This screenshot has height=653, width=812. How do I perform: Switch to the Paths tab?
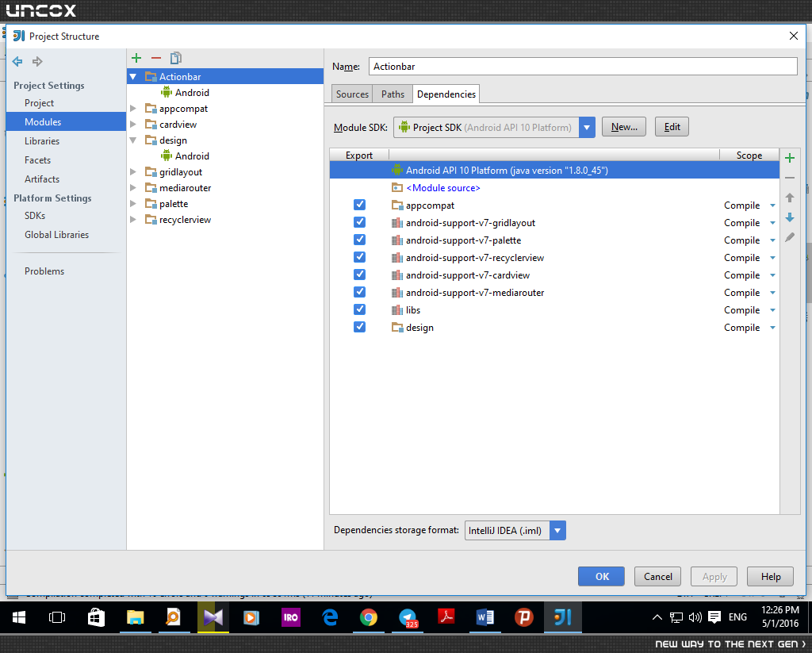[393, 94]
